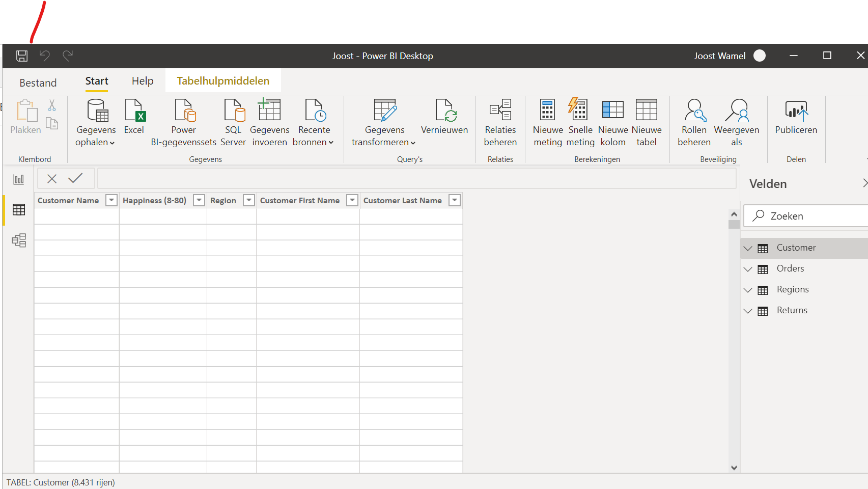Switch to data table view in sidebar
868x489 pixels.
tap(19, 209)
